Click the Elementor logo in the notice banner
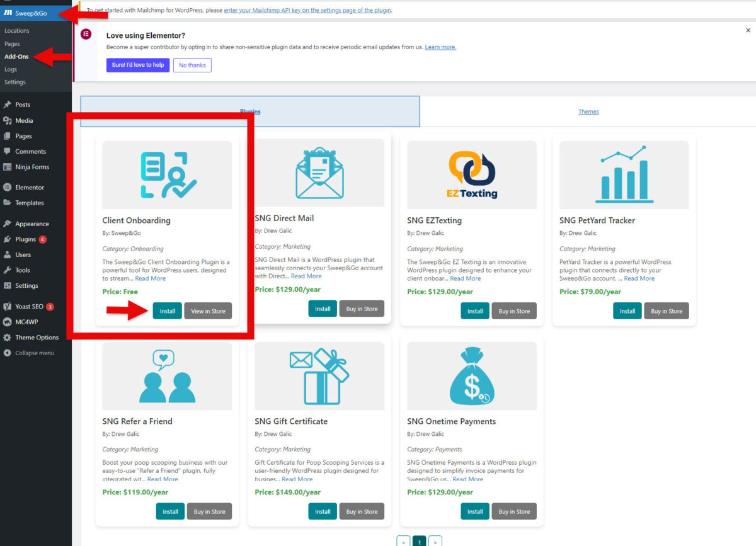The image size is (756, 546). [x=86, y=33]
